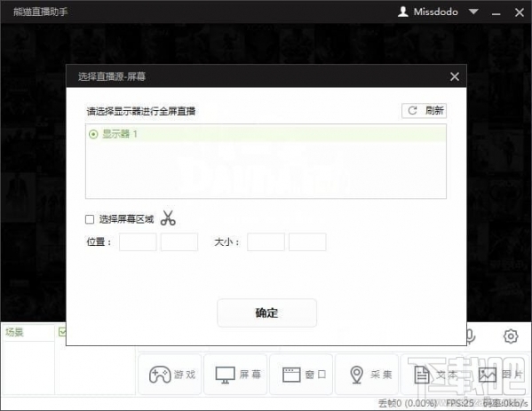
Task: Click the scissors screen-region crop icon
Action: (168, 218)
